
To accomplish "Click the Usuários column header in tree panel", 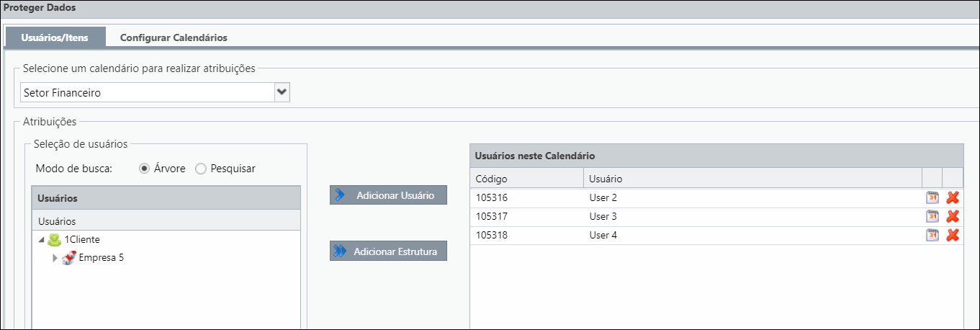I will click(166, 220).
